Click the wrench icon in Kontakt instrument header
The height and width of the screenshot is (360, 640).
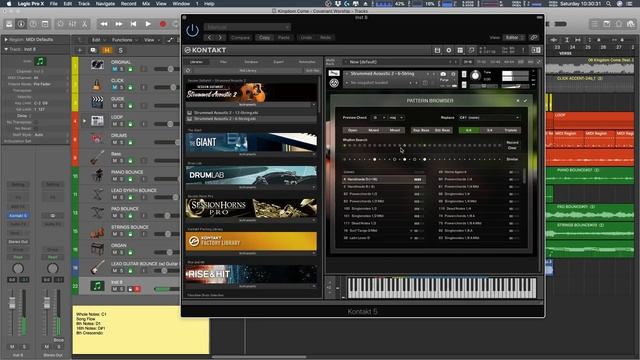(x=333, y=73)
